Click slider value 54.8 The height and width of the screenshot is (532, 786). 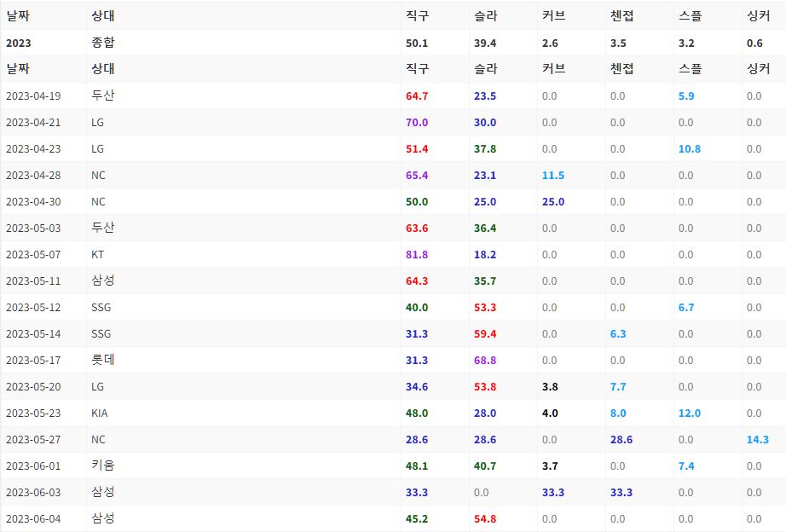pos(485,519)
